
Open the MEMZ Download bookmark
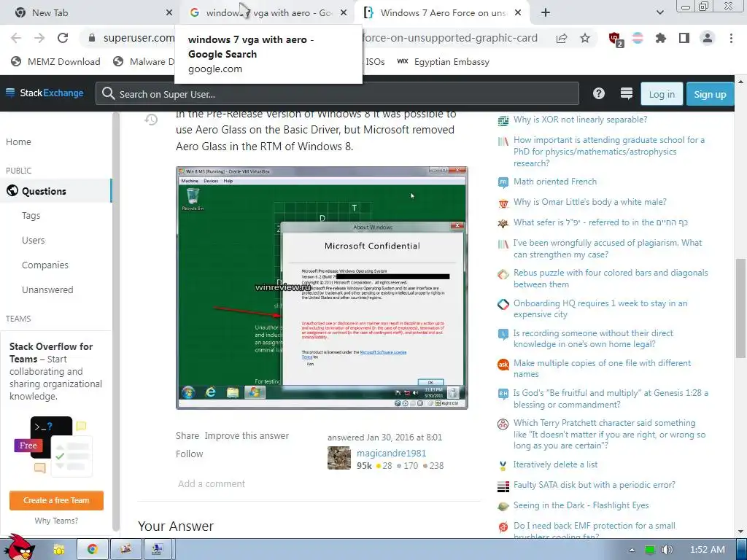coord(55,61)
